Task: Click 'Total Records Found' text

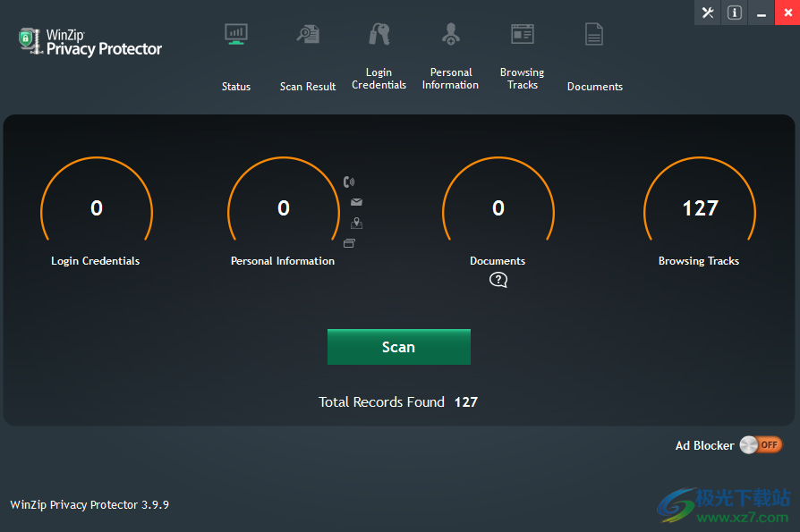Action: [381, 402]
